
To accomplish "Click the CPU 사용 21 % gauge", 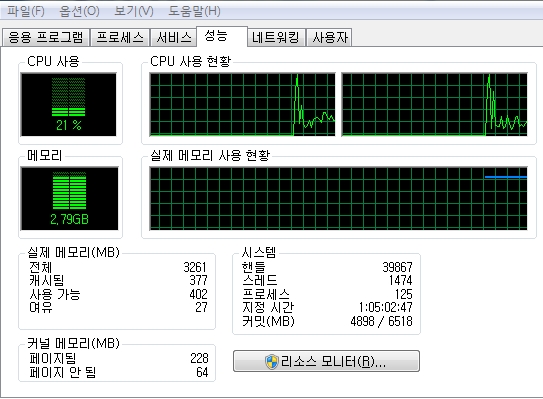I will (69, 105).
